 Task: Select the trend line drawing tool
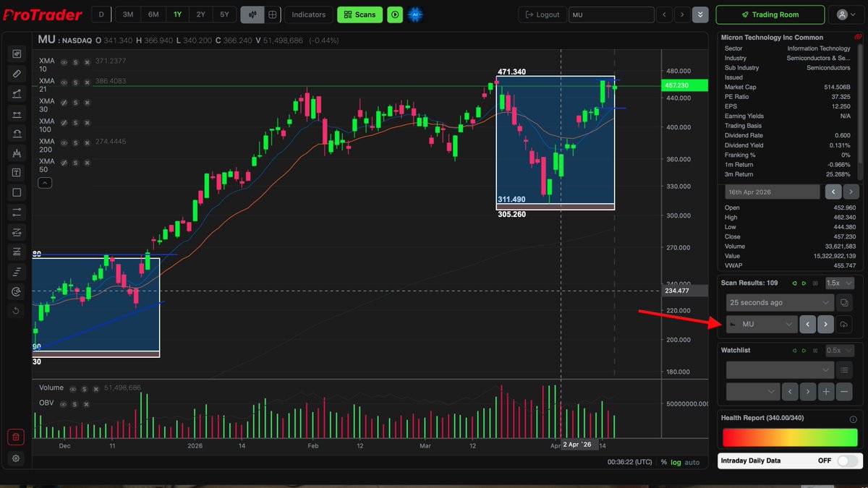pyautogui.click(x=16, y=93)
